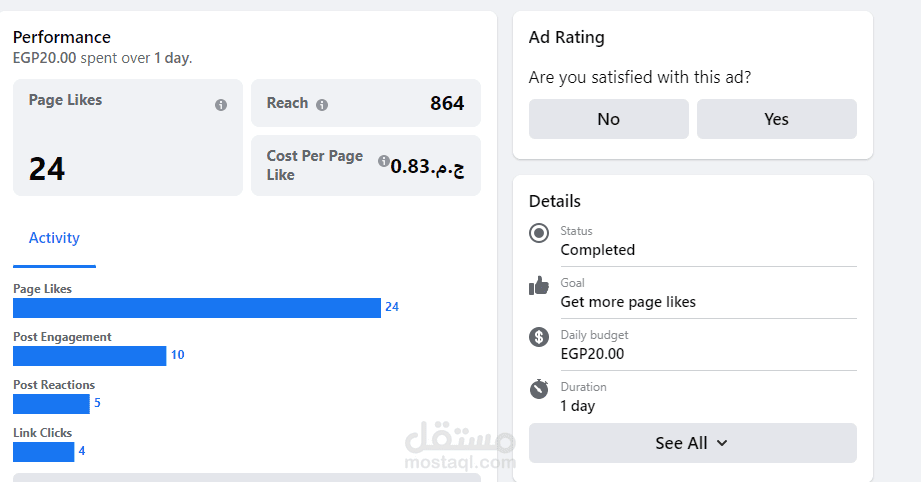Click the Page Likes info icon
Image resolution: width=921 pixels, height=482 pixels.
pos(221,105)
